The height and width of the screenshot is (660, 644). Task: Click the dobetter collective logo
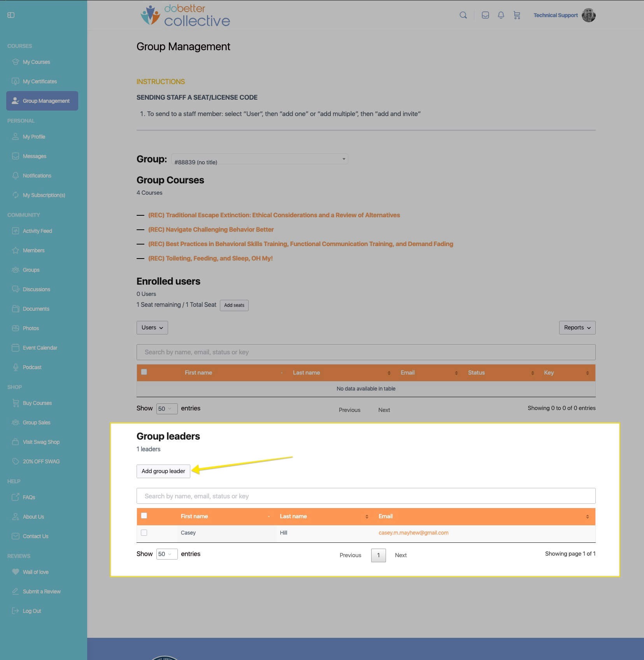point(185,16)
